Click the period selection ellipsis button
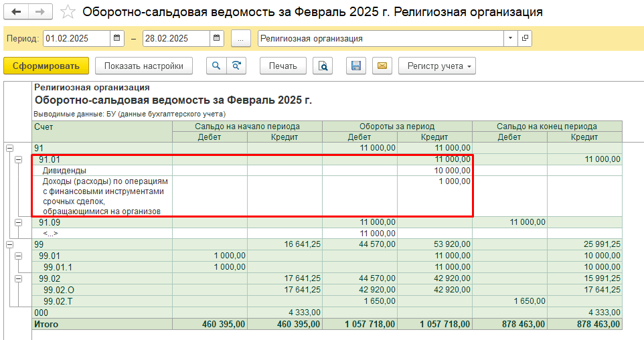This screenshot has height=340, width=644. pyautogui.click(x=241, y=39)
